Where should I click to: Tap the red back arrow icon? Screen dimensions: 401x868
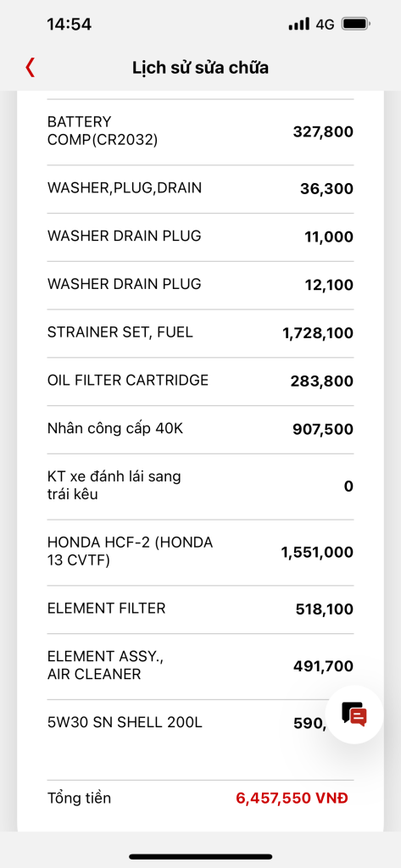30,68
